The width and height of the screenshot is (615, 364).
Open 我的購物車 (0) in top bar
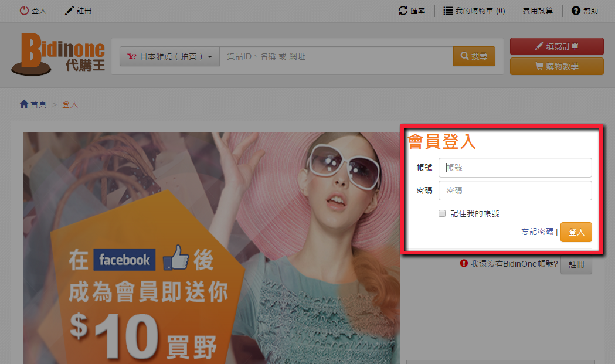(x=480, y=11)
